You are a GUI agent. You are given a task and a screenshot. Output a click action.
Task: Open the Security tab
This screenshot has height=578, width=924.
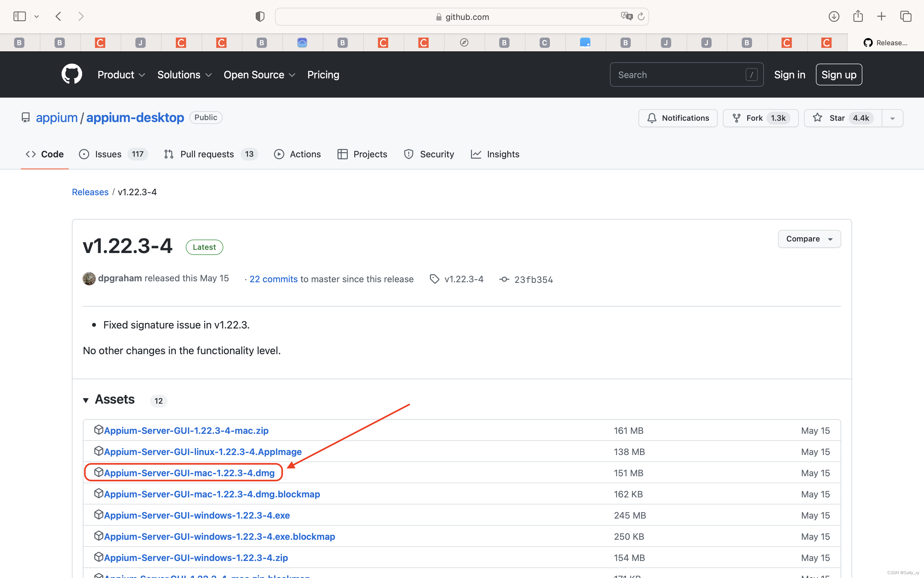429,154
